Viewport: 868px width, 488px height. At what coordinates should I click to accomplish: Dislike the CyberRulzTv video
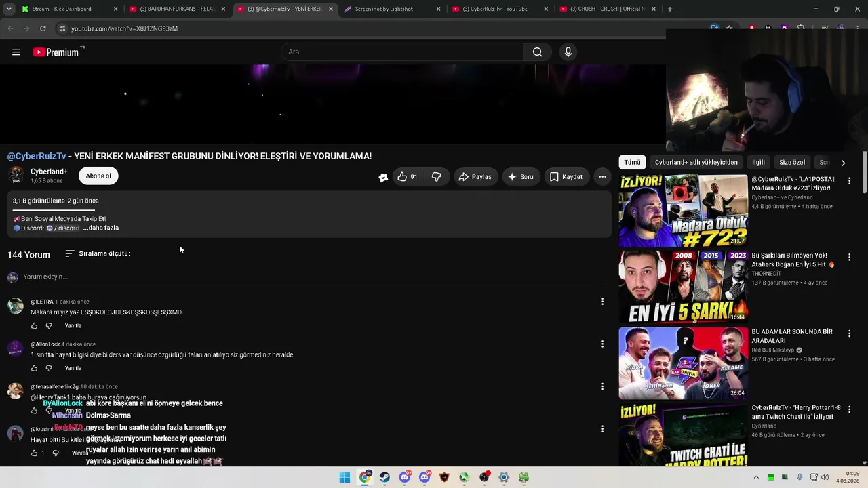coord(436,177)
